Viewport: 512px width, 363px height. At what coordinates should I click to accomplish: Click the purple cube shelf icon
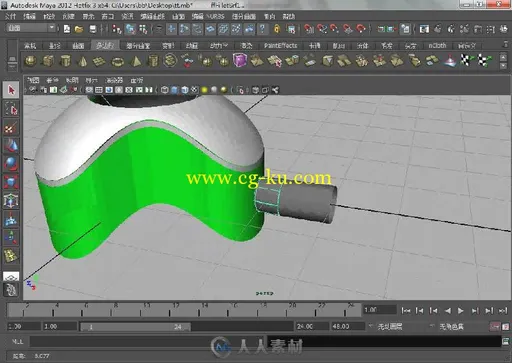pyautogui.click(x=240, y=60)
